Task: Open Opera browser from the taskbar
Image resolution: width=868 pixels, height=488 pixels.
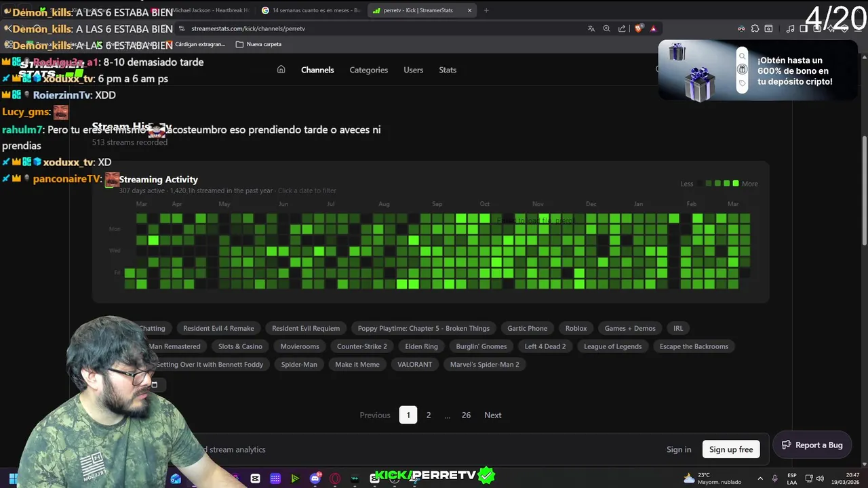Action: pos(335,479)
